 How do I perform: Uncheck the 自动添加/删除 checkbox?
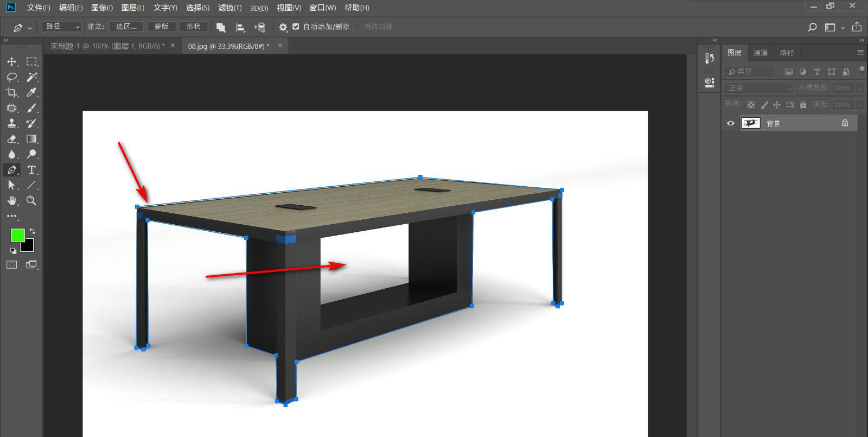click(x=296, y=27)
